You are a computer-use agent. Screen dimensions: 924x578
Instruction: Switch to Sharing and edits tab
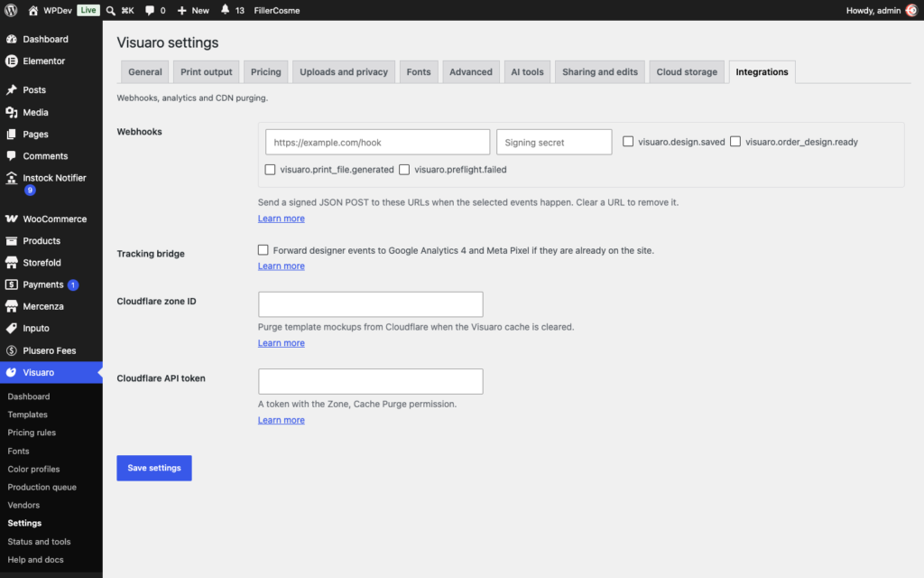point(600,72)
